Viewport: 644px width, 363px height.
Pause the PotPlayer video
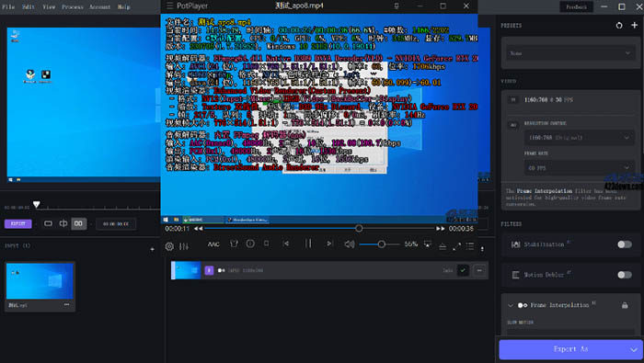coord(308,244)
